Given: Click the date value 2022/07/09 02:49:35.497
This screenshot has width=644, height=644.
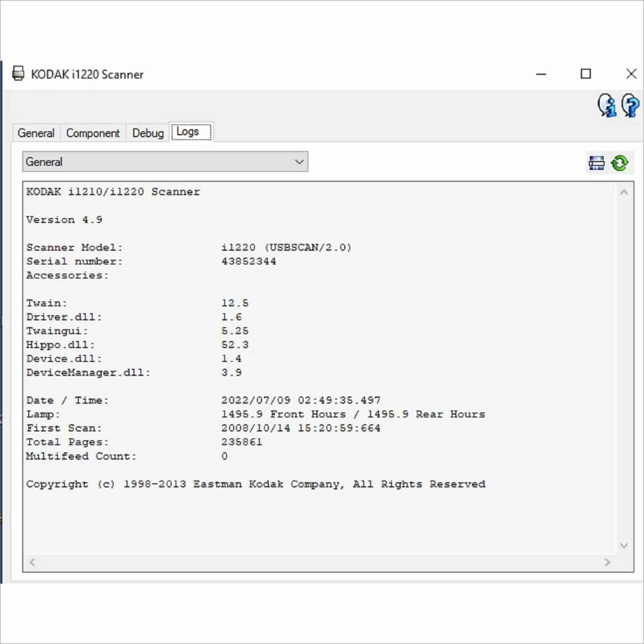Looking at the screenshot, I should pyautogui.click(x=301, y=400).
